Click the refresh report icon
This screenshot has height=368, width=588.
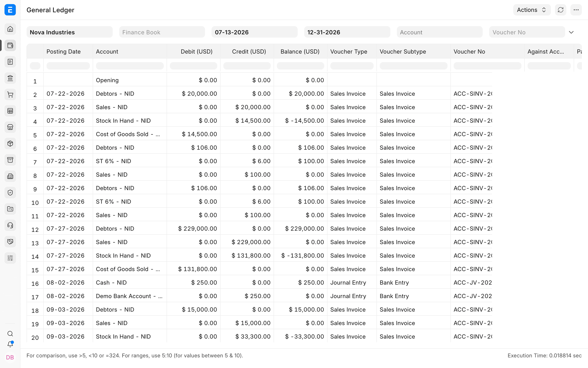pyautogui.click(x=561, y=10)
